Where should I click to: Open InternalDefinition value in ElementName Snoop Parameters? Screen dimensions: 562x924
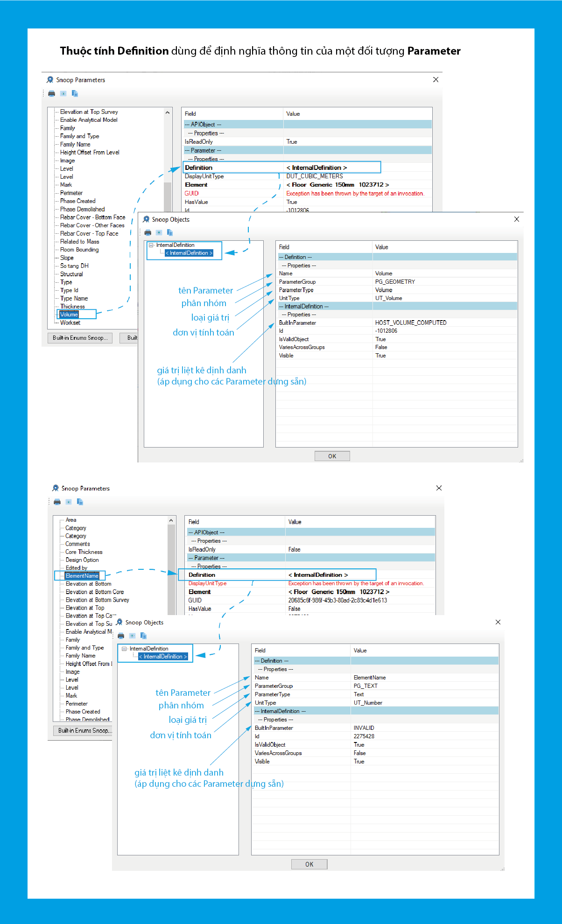tap(318, 575)
